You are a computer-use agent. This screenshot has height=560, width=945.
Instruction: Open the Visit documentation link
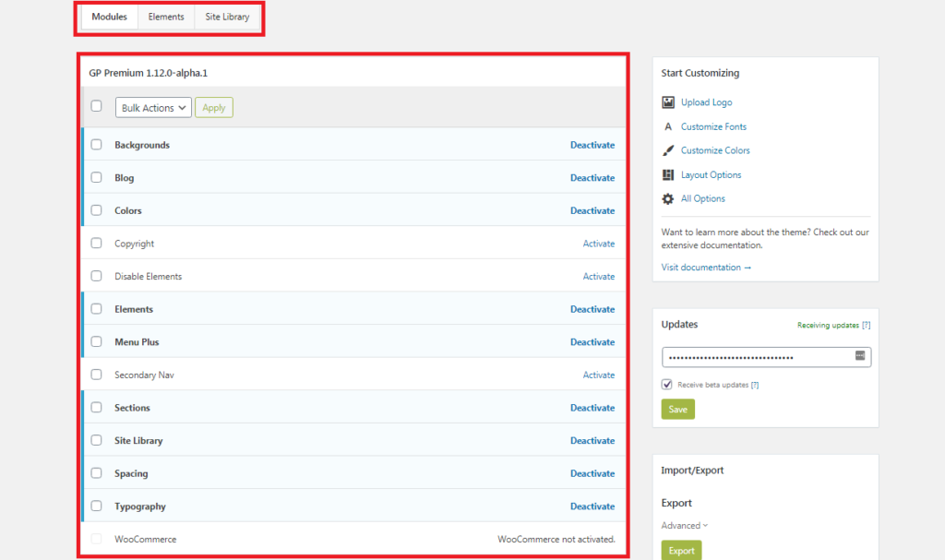tap(706, 268)
